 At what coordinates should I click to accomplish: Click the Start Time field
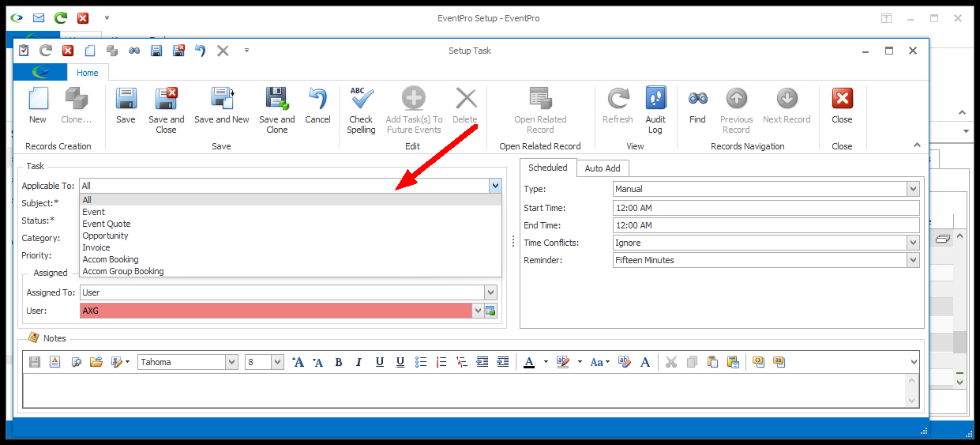(x=766, y=208)
